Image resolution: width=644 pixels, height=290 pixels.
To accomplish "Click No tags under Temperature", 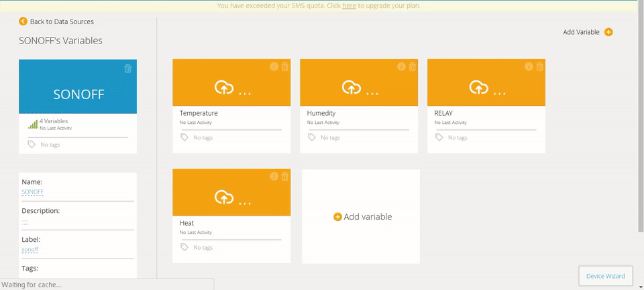I will [x=203, y=138].
